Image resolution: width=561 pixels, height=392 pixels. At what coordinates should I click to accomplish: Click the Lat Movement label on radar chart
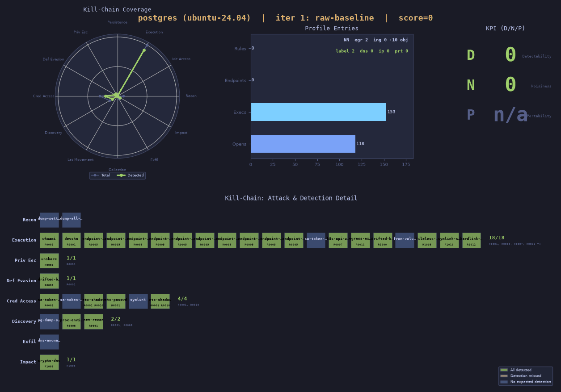(x=80, y=159)
